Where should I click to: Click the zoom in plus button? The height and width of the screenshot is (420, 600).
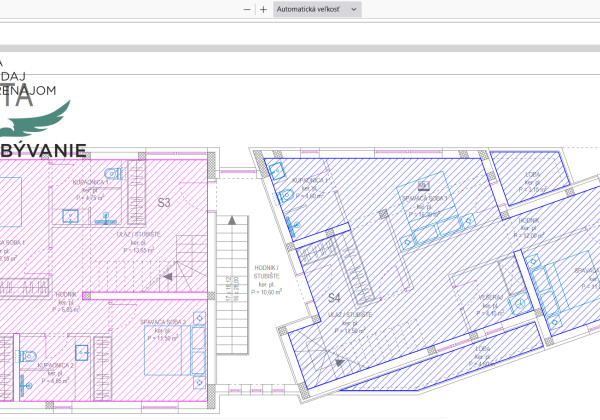(263, 9)
